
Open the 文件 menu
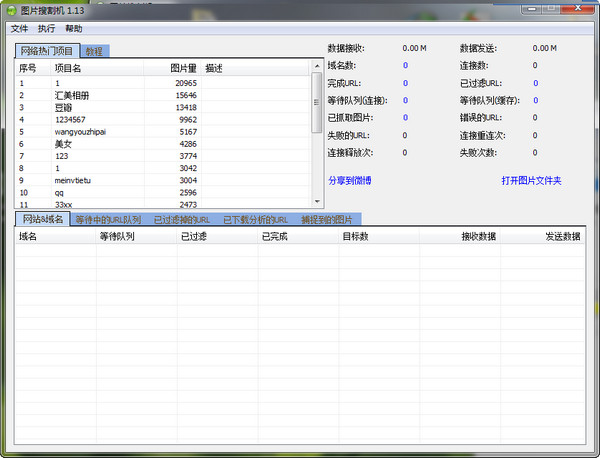[19, 29]
